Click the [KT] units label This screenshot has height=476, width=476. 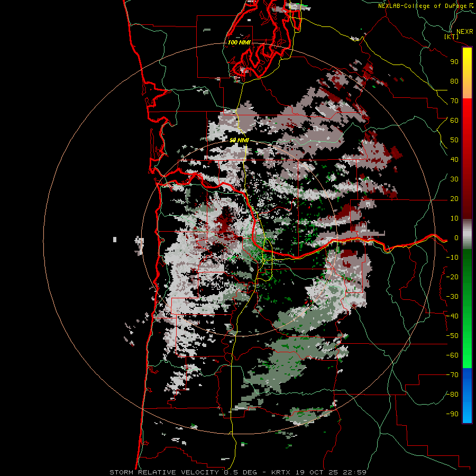point(452,37)
